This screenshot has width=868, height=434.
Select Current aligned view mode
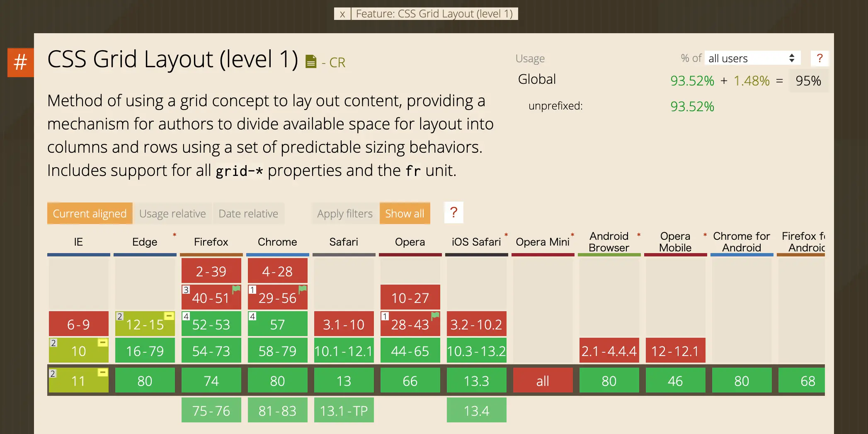pos(90,214)
